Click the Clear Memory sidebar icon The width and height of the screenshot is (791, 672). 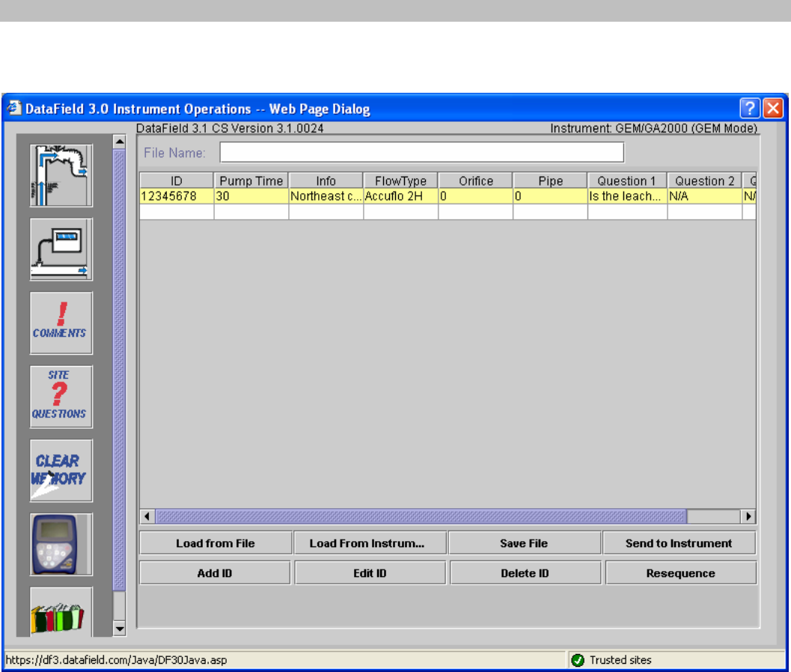click(61, 470)
